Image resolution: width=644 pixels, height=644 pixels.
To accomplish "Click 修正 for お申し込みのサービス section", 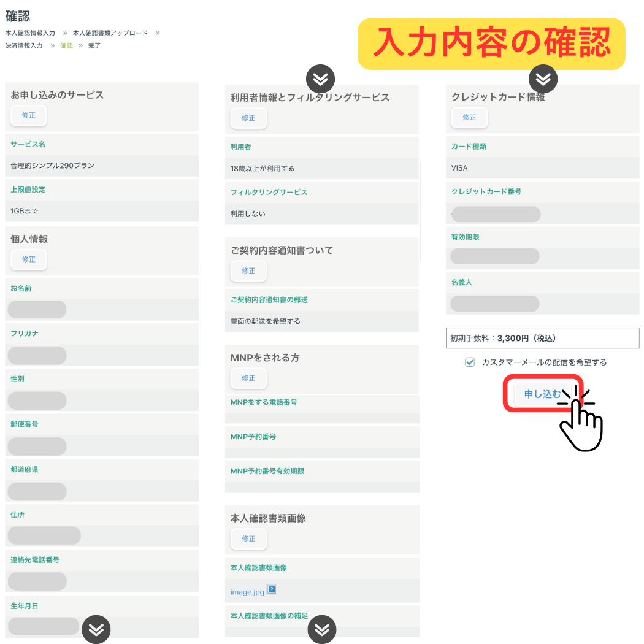I will [28, 115].
